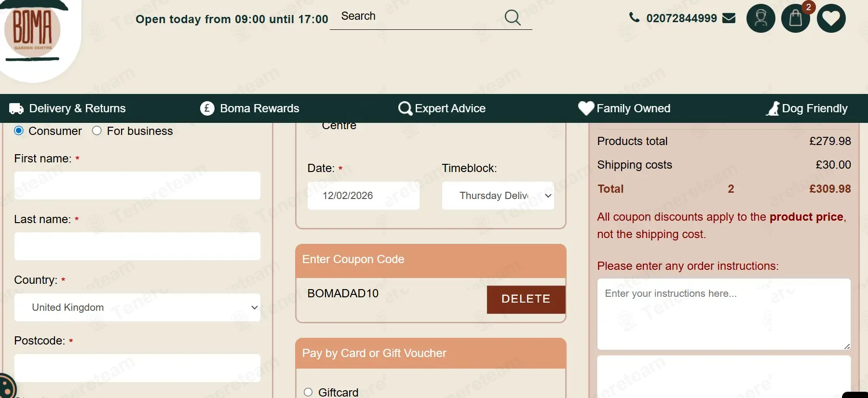Open the Country dropdown
The height and width of the screenshot is (398, 868).
coord(137,307)
